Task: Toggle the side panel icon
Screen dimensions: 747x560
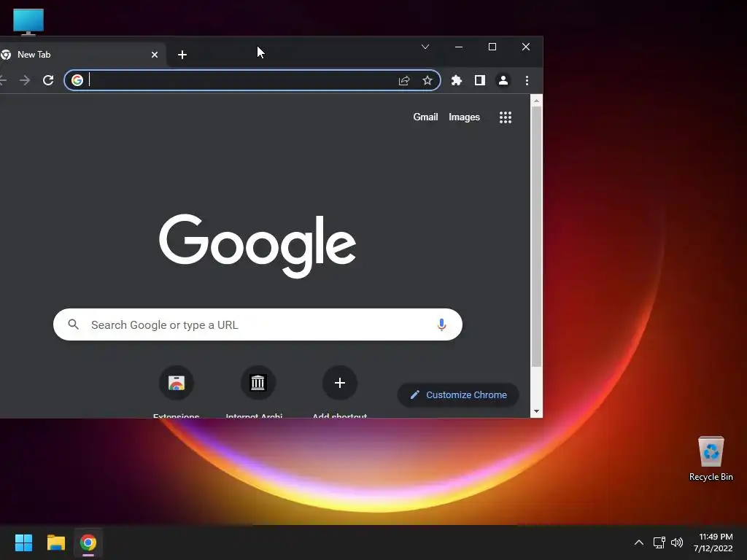Action: tap(480, 80)
